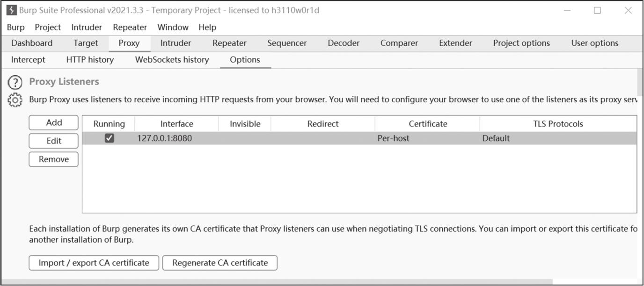Screen dimensions: 644x286
Task: Edit the selected proxy listener
Action: pos(54,141)
